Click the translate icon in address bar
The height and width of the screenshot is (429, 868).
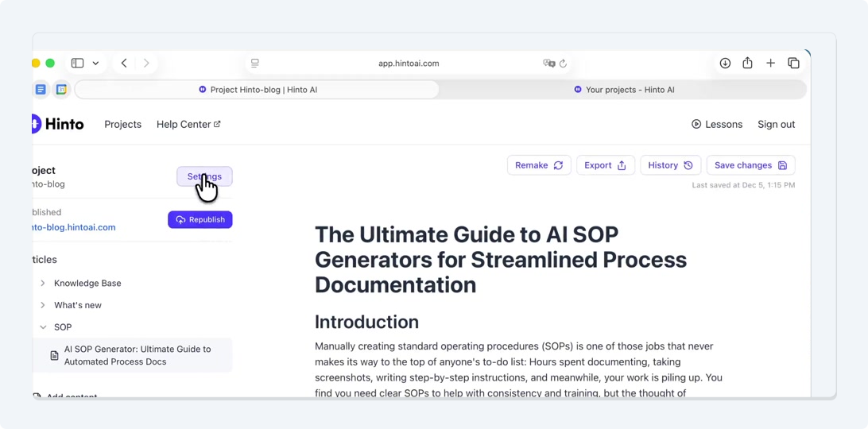pyautogui.click(x=548, y=64)
